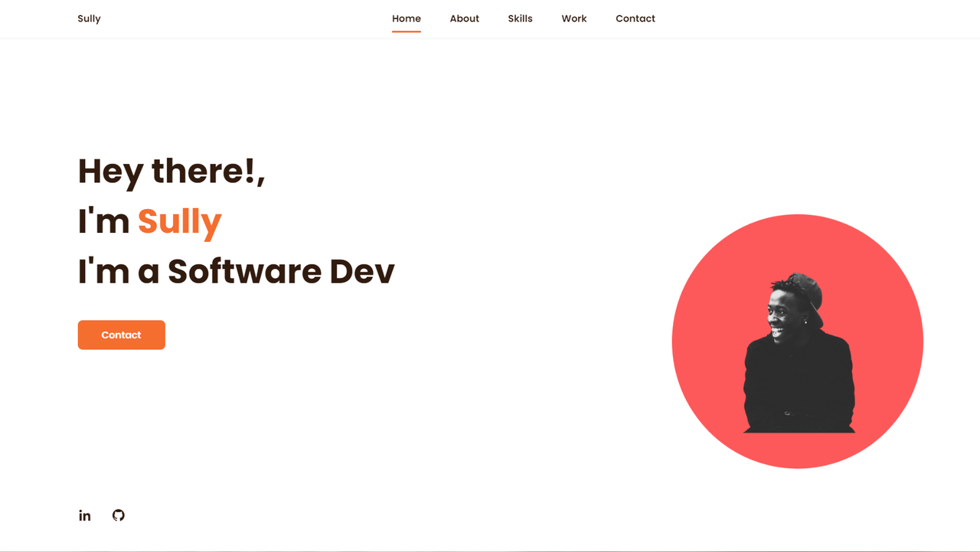Click the 'I'm a Software Dev' text
980x552 pixels.
click(236, 272)
